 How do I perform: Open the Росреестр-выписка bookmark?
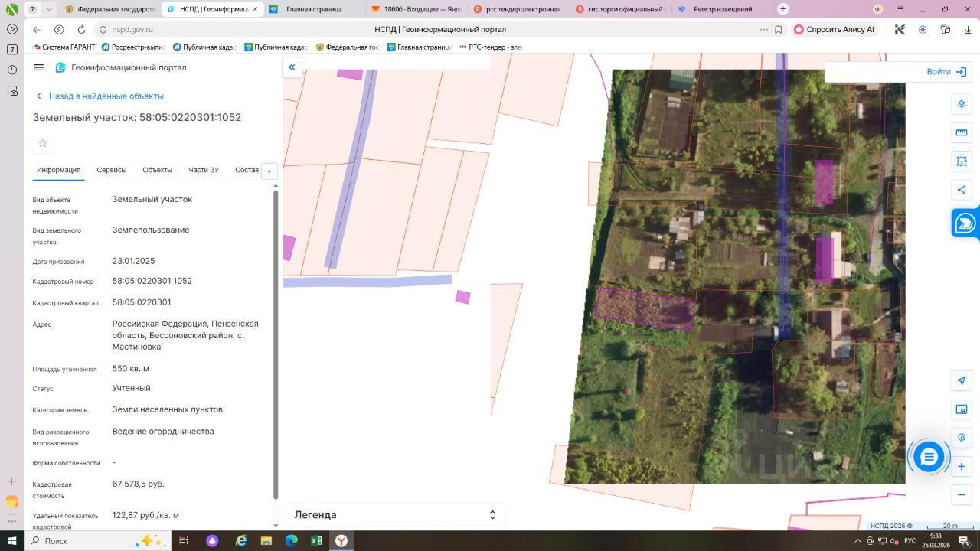[x=135, y=47]
